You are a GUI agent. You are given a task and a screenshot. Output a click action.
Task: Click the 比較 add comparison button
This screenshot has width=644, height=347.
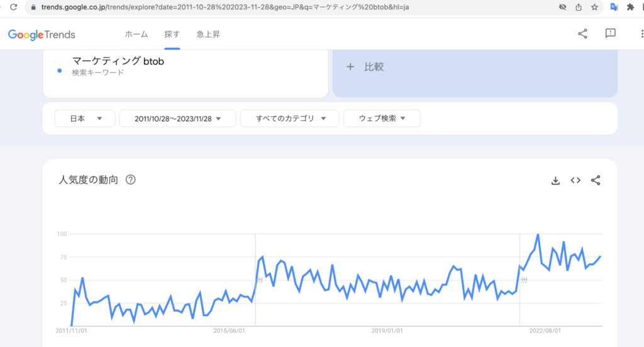click(x=475, y=73)
